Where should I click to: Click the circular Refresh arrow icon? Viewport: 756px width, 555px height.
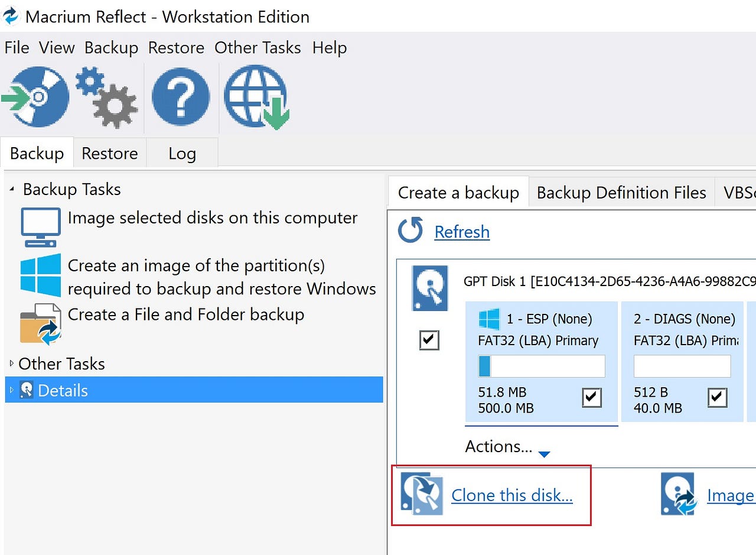(410, 231)
